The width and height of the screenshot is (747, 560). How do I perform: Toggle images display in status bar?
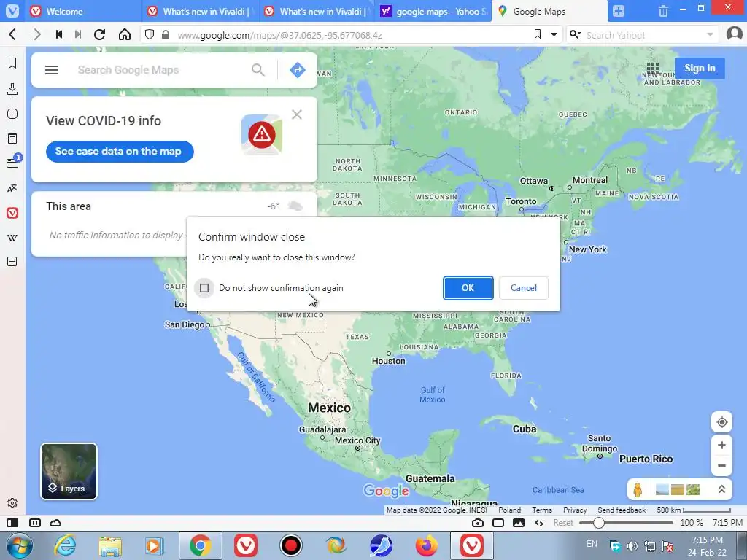coord(519,523)
